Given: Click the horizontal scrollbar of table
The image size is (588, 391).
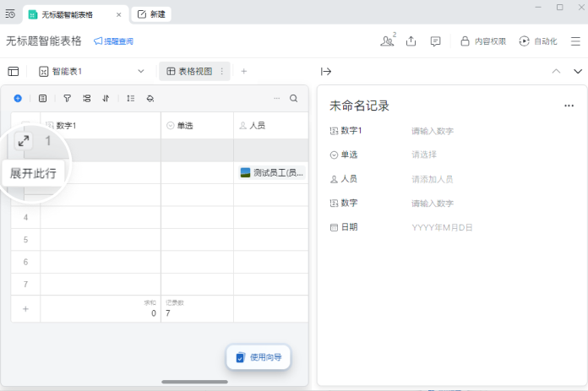Looking at the screenshot, I should coord(194,382).
